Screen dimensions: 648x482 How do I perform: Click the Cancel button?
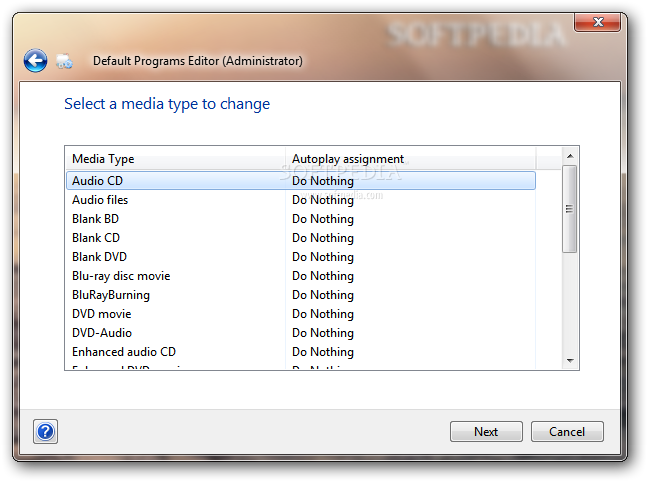pyautogui.click(x=567, y=432)
